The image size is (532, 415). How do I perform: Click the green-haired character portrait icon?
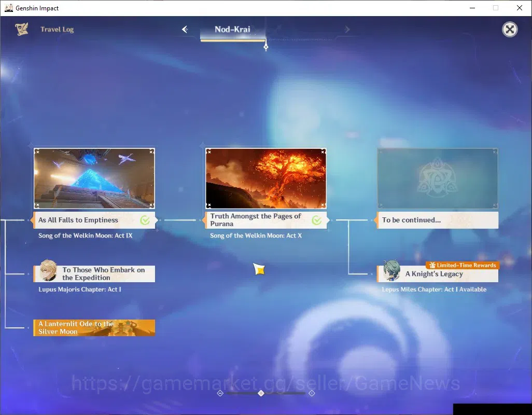coord(391,271)
